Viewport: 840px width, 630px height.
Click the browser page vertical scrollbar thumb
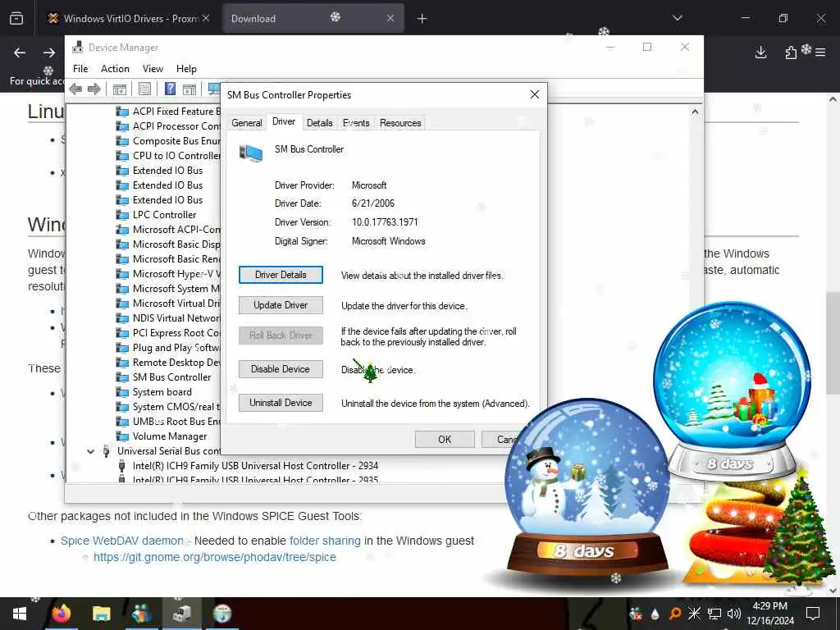[x=833, y=343]
